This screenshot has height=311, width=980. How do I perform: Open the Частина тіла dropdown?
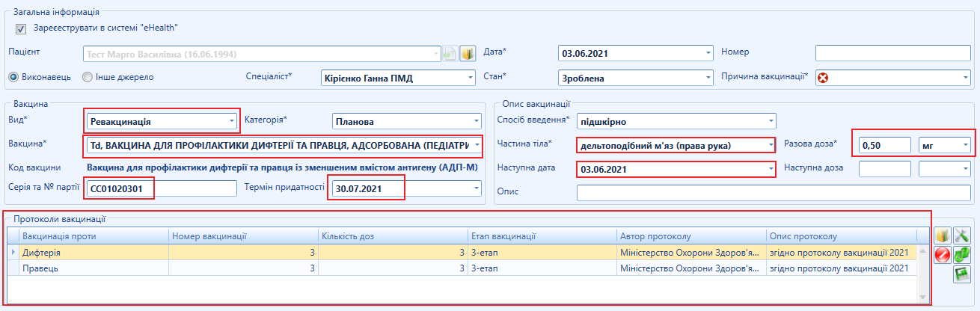(x=771, y=145)
